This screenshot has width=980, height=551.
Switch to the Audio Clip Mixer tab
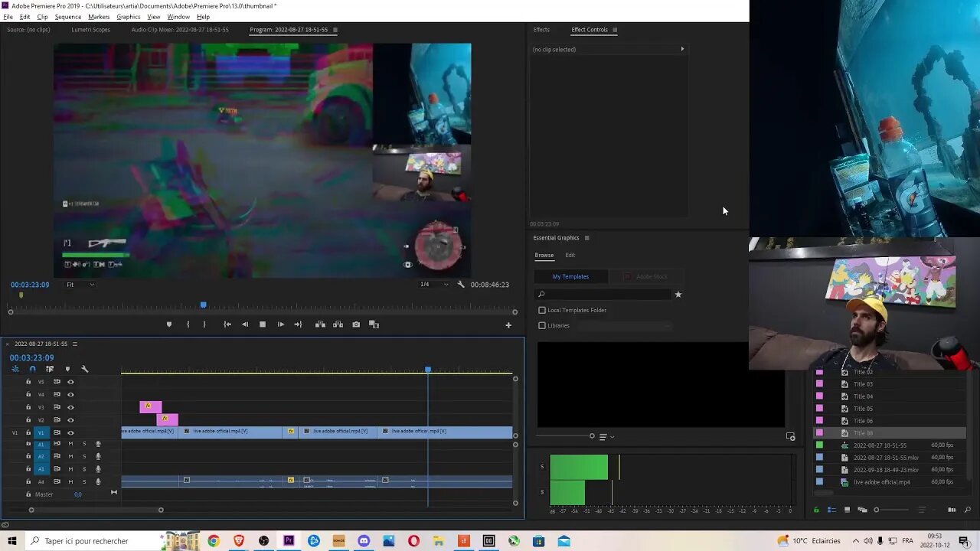point(180,30)
